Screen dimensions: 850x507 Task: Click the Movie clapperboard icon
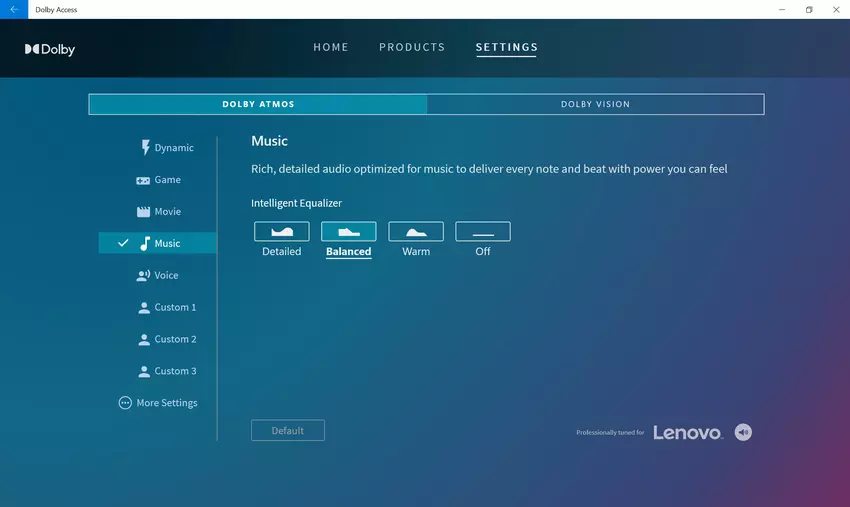(144, 212)
